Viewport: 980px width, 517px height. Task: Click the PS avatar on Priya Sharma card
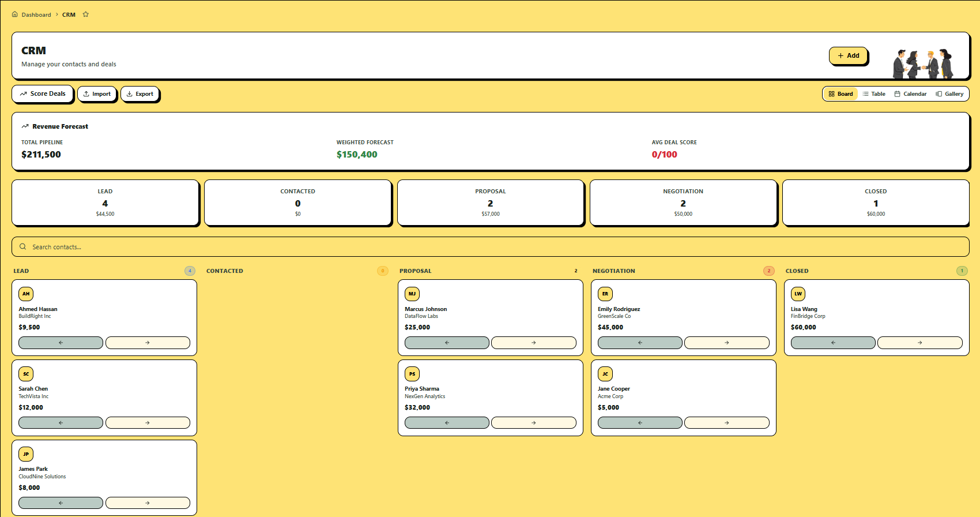(412, 374)
